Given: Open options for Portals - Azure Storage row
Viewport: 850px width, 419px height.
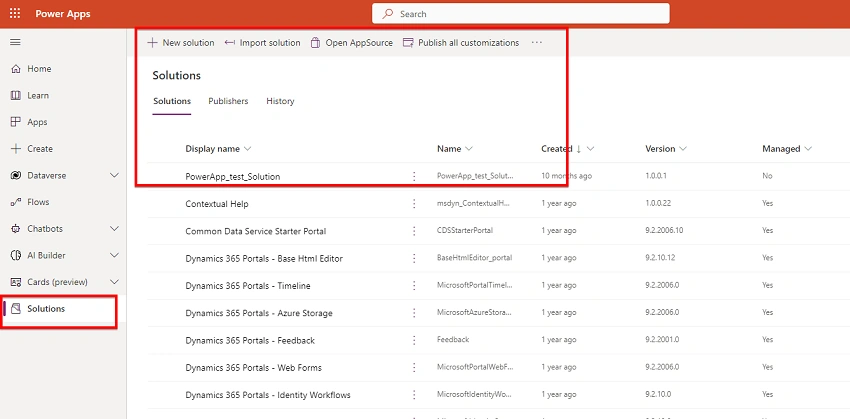Looking at the screenshot, I should (414, 313).
